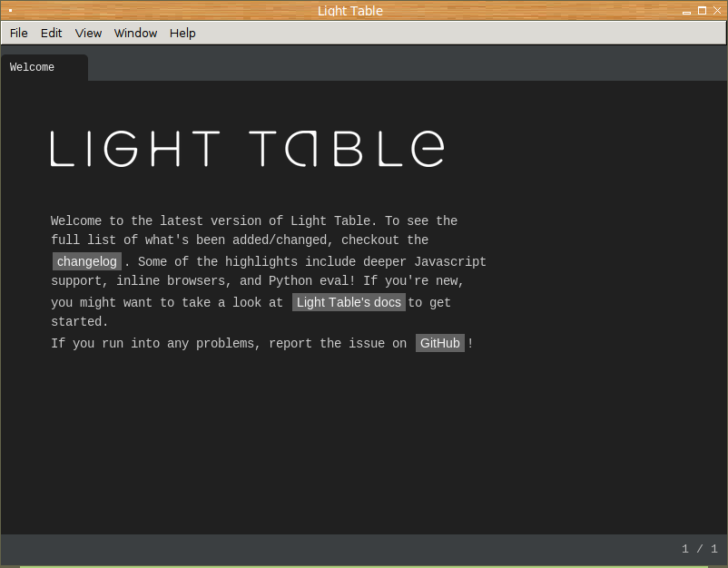Open the changelog link

(x=87, y=261)
